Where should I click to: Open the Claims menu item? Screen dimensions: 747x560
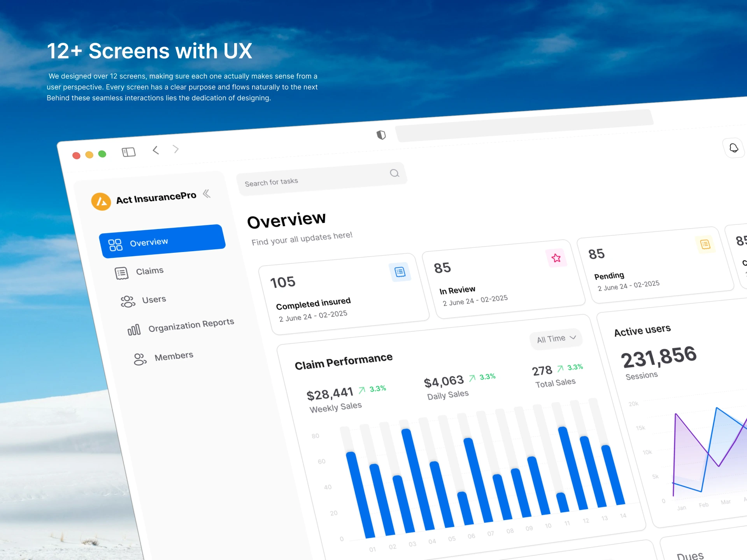click(x=149, y=271)
